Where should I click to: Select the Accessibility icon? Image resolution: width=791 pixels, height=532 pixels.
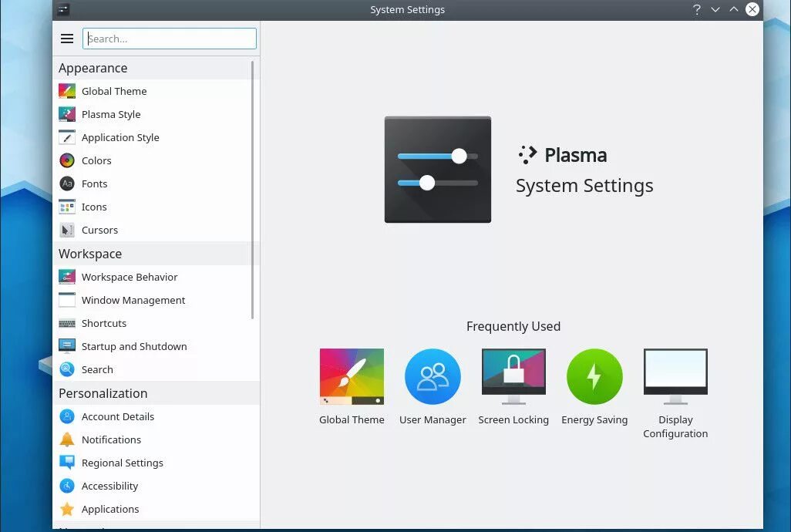(x=67, y=486)
